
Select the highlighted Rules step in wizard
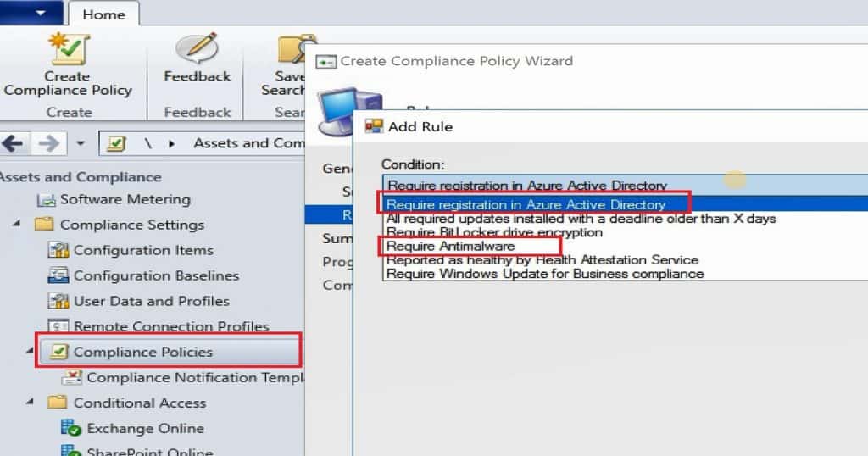tap(329, 214)
